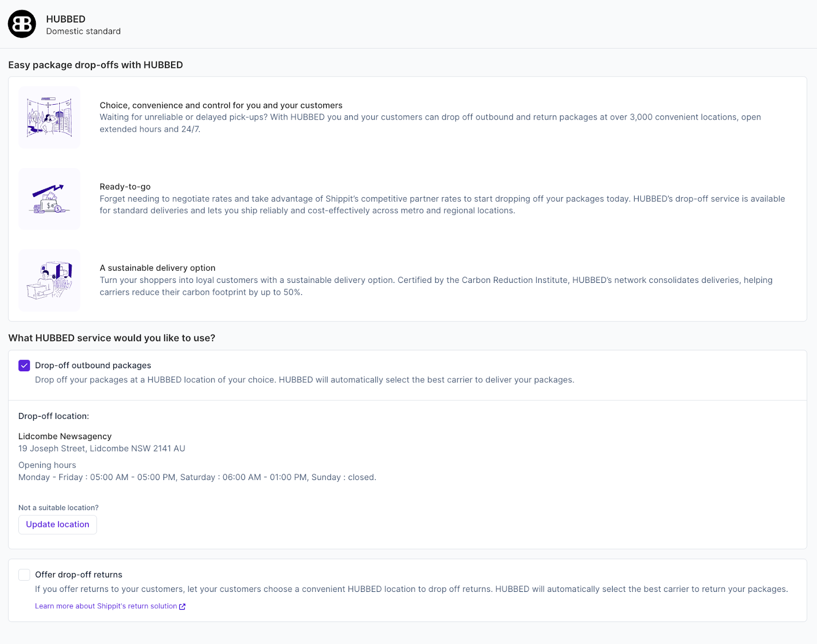Click the Ready-to-go heading
817x644 pixels.
(125, 187)
